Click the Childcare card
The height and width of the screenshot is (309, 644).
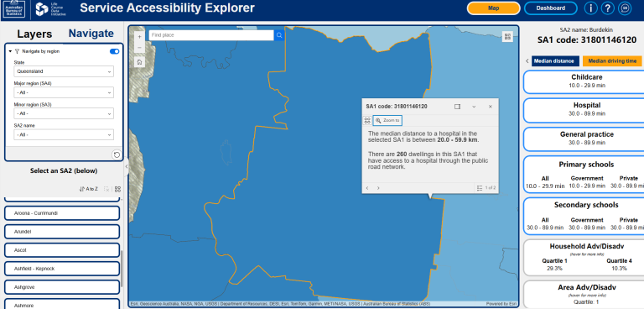tap(584, 81)
